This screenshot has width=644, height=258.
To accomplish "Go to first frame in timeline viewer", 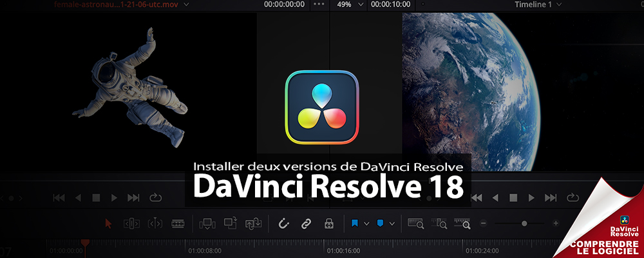I will pyautogui.click(x=476, y=198).
